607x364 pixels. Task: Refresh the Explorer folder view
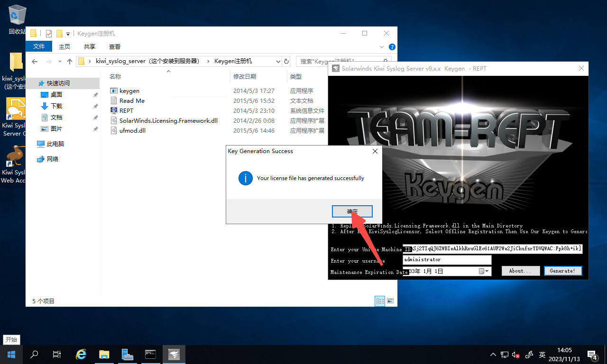point(286,61)
